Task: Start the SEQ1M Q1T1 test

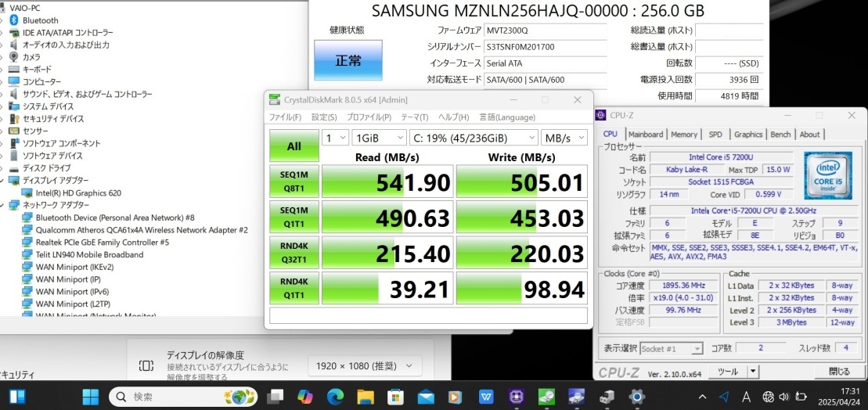Action: pos(294,217)
